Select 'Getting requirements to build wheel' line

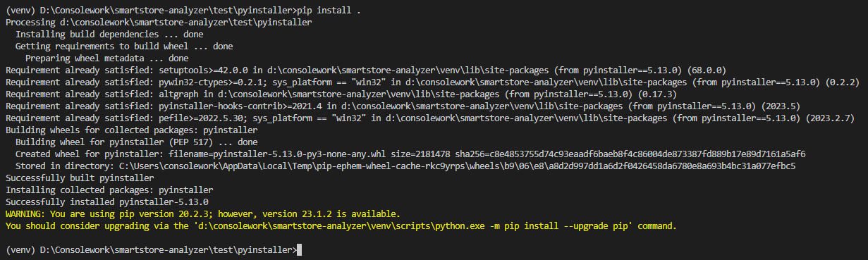click(124, 47)
